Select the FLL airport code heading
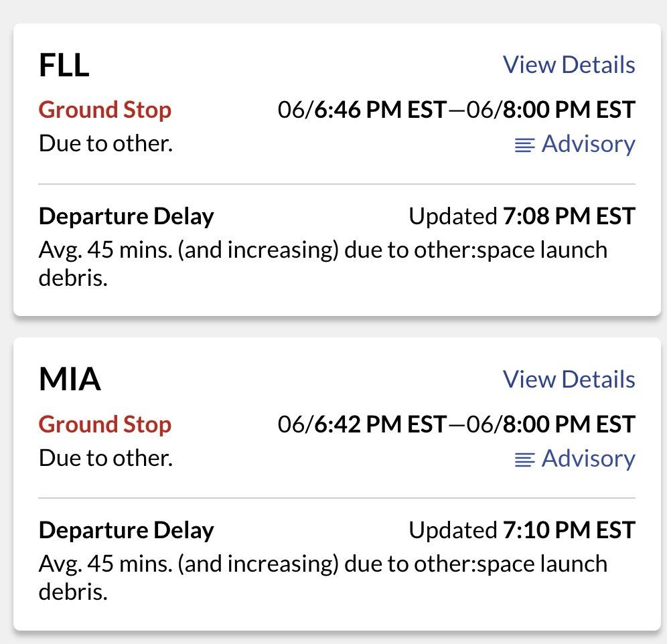 click(x=64, y=66)
